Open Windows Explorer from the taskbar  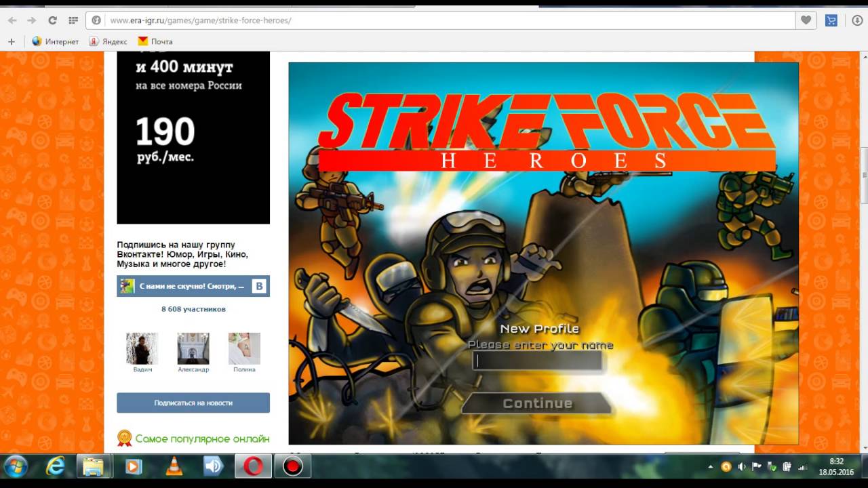pyautogui.click(x=94, y=466)
